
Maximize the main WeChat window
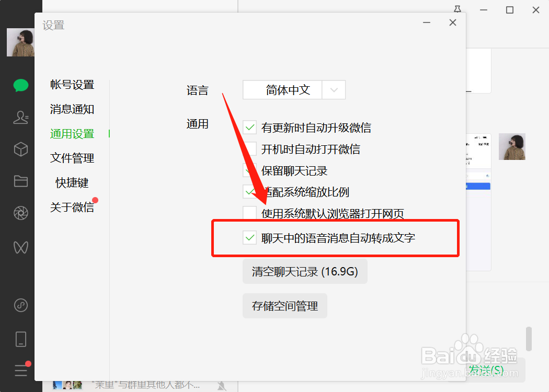click(x=510, y=10)
